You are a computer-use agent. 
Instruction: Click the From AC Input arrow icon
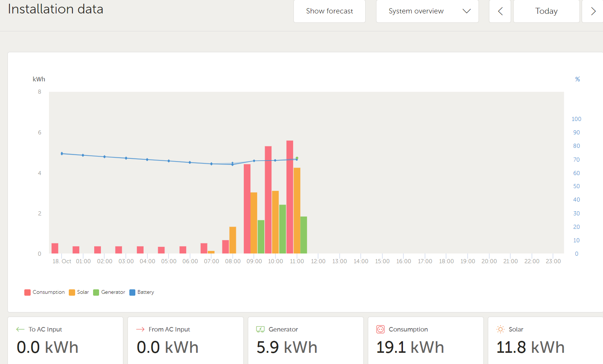(x=140, y=329)
